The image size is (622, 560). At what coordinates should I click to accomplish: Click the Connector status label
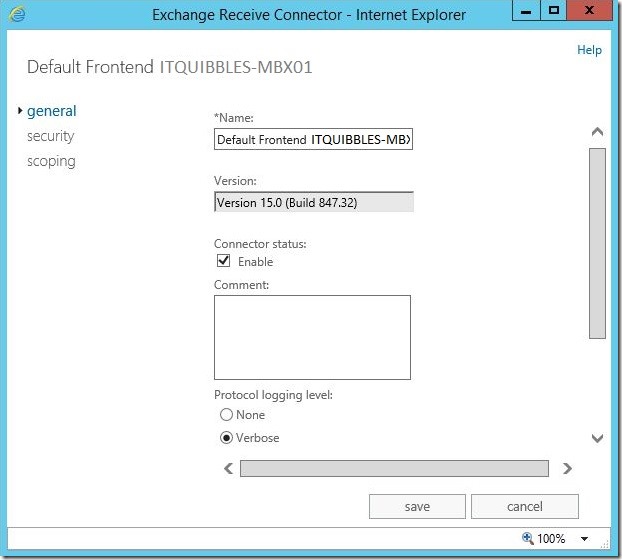point(260,244)
